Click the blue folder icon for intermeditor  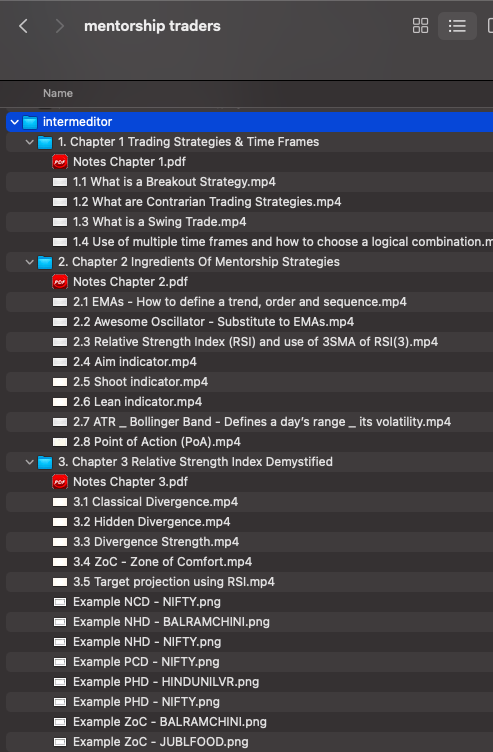[30, 122]
